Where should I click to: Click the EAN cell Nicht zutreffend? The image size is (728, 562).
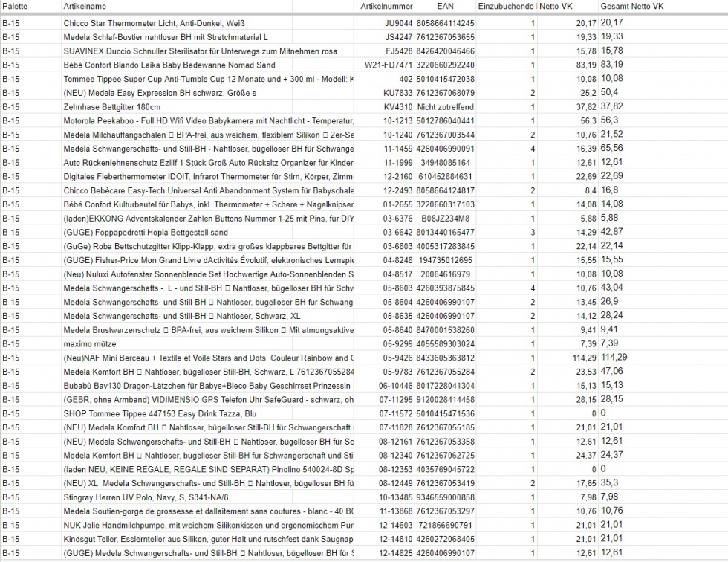445,107
